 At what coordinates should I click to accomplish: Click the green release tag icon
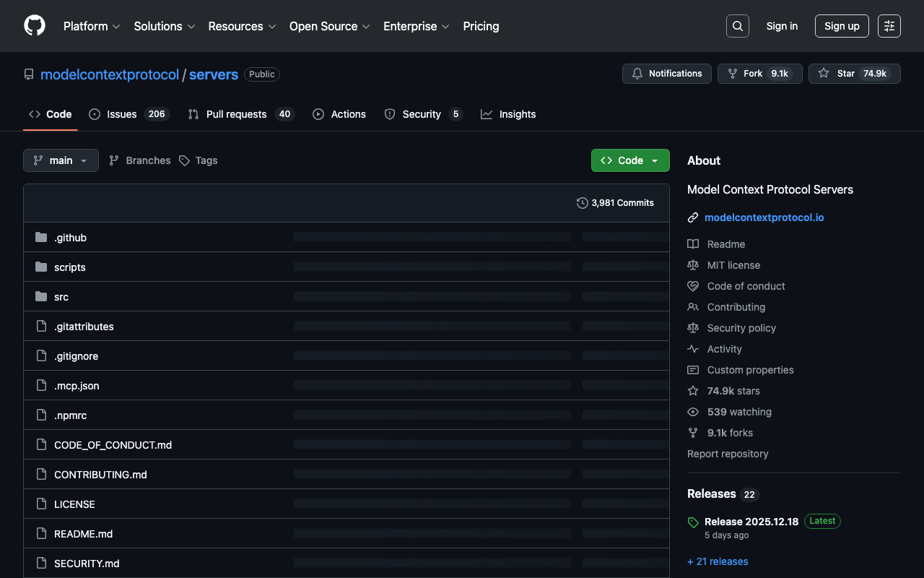pos(693,522)
